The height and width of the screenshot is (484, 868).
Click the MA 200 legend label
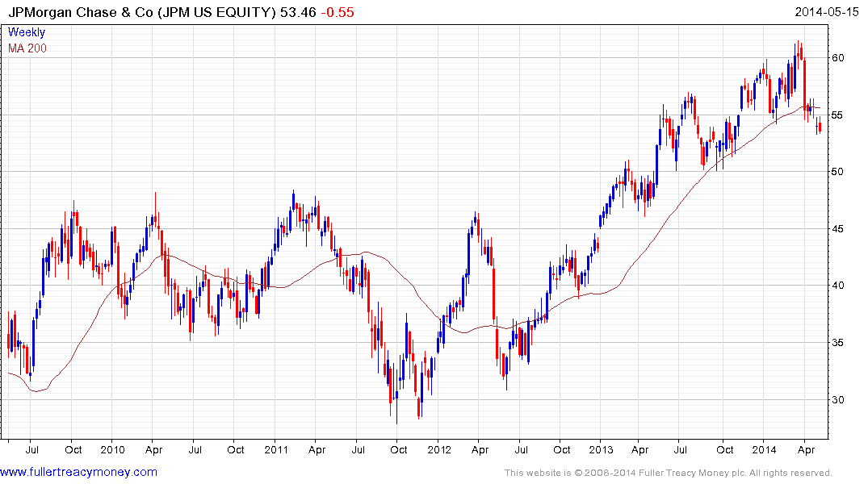27,48
